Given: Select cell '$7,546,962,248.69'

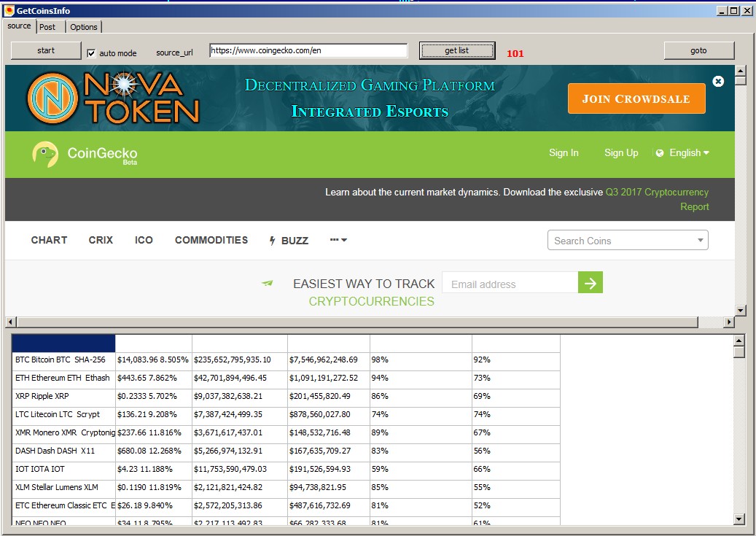Looking at the screenshot, I should click(329, 360).
